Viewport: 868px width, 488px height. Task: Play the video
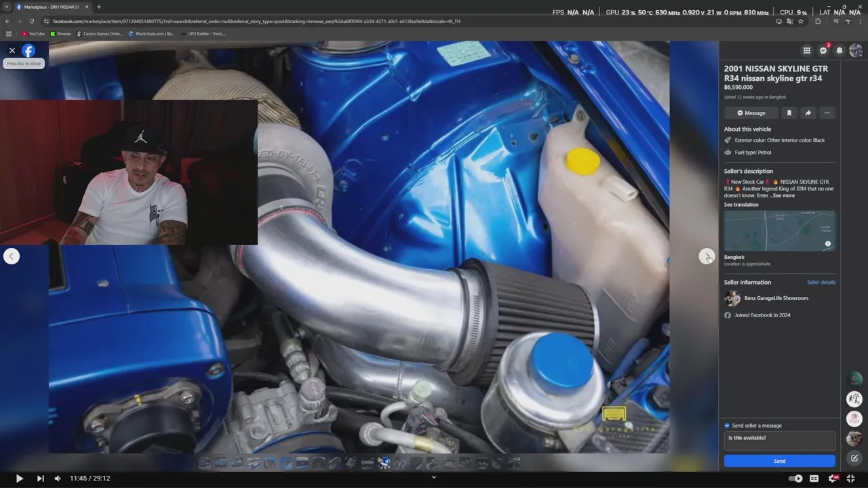point(19,479)
